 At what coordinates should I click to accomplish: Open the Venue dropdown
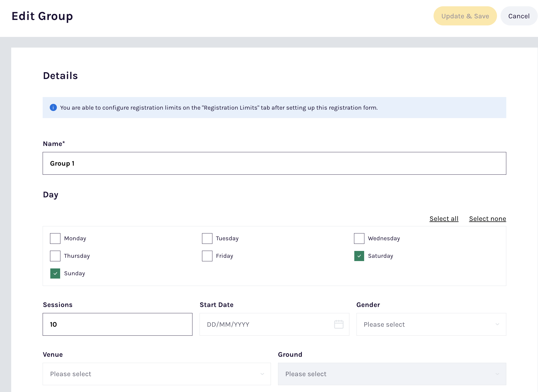[156, 374]
